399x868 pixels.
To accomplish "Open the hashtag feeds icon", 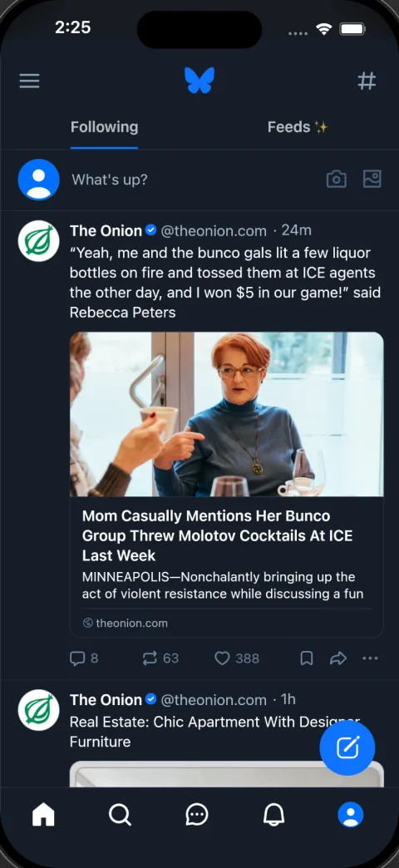I will (367, 81).
